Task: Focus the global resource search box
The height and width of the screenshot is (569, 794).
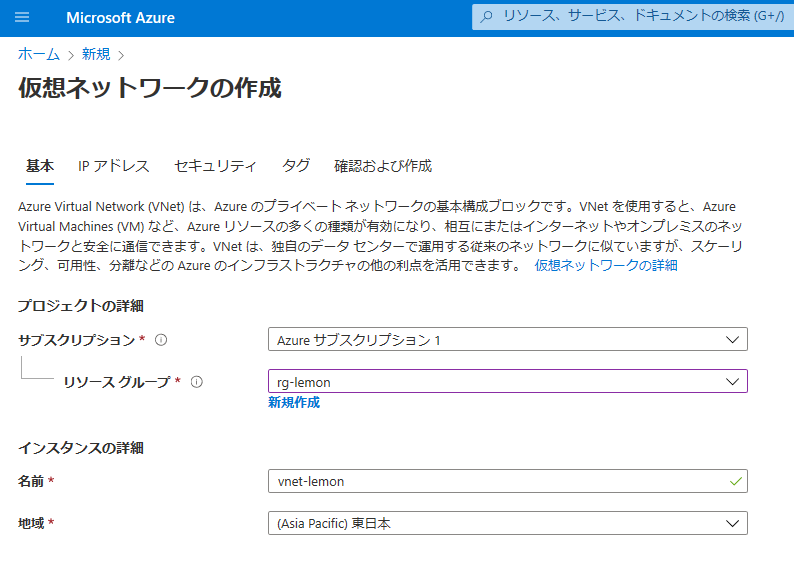Action: [x=633, y=17]
